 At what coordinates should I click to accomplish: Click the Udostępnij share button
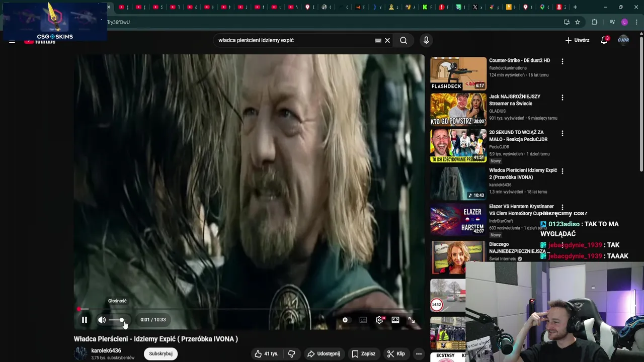pyautogui.click(x=324, y=353)
